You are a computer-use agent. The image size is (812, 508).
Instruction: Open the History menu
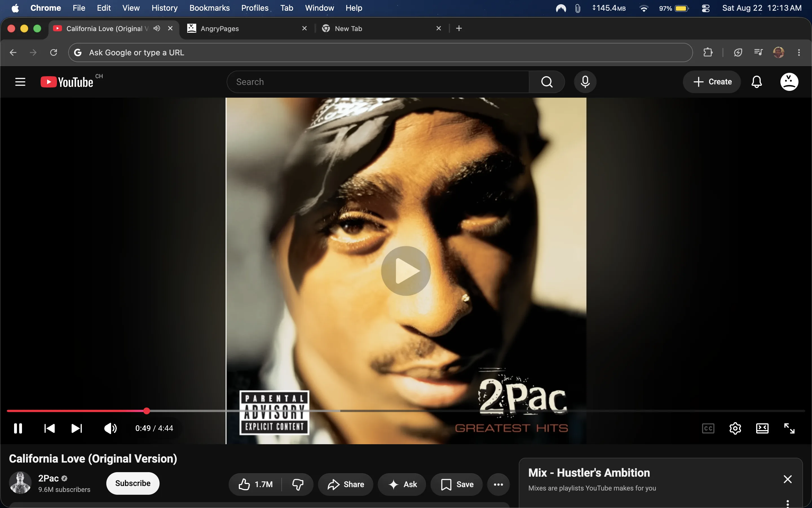[164, 8]
